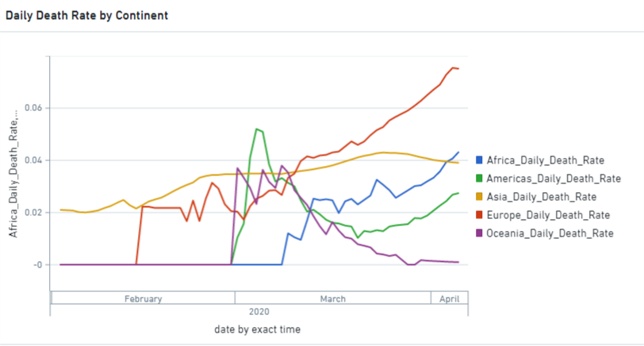Viewport: 644px width, 346px height.
Task: Select the Americas_Daily_Death_Rate legend label
Action: click(x=554, y=179)
